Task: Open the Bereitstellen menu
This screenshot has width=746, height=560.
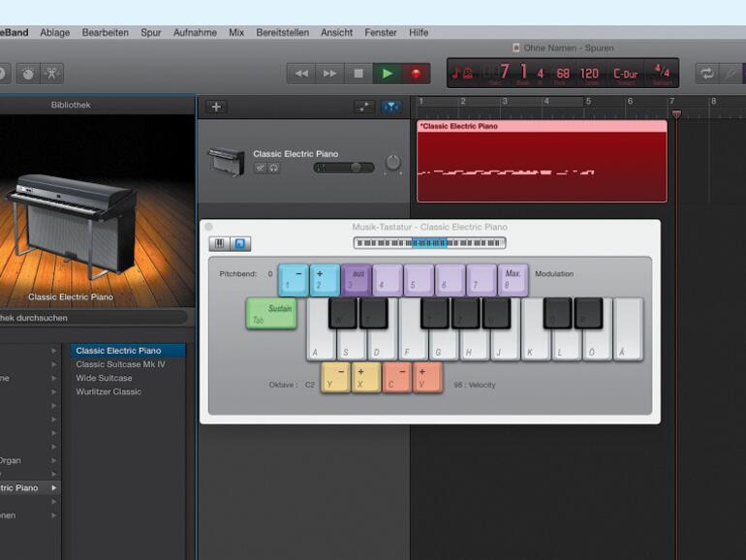Action: pyautogui.click(x=283, y=32)
